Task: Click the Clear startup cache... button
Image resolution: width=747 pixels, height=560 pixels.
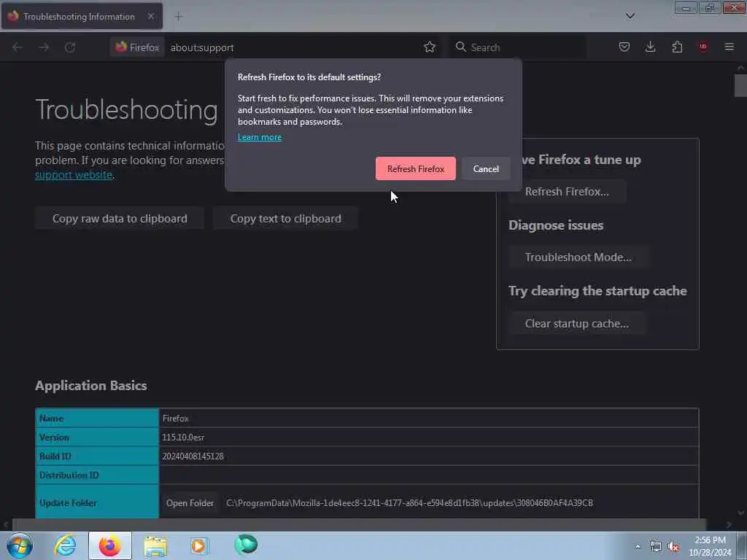Action: (576, 323)
